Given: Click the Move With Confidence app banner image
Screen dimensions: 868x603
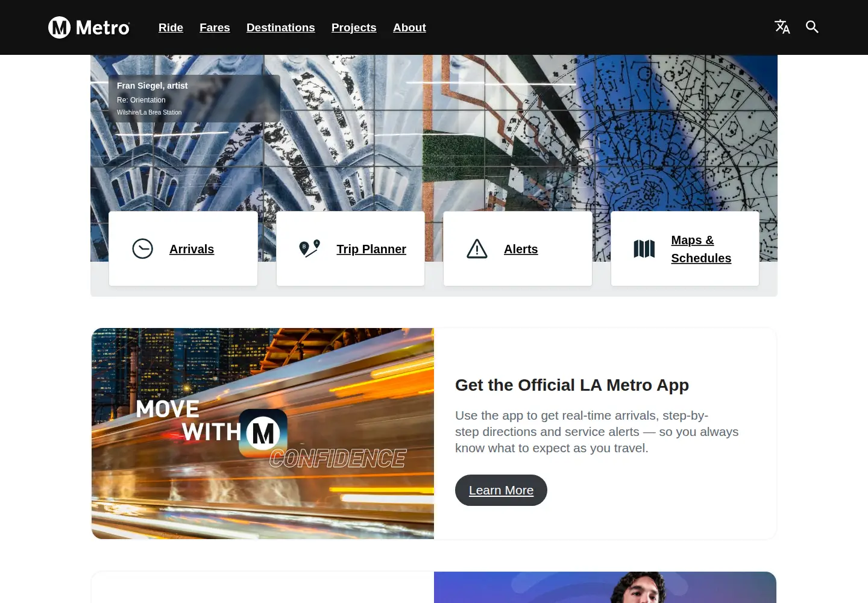Looking at the screenshot, I should point(263,434).
